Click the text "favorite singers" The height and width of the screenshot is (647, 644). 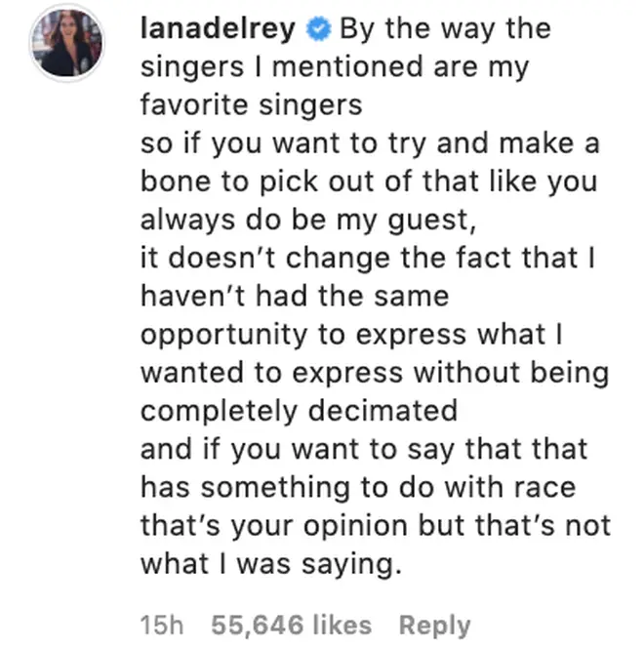tap(251, 104)
